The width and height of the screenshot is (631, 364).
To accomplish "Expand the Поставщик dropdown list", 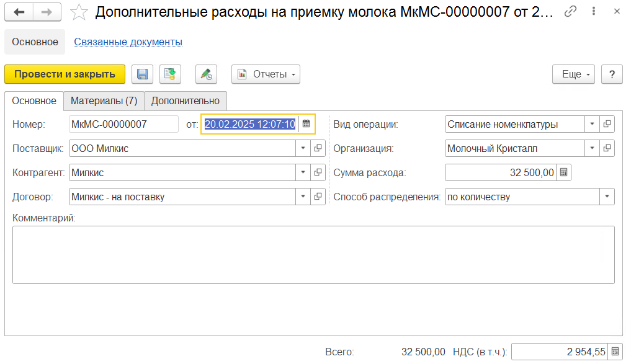I will (303, 148).
